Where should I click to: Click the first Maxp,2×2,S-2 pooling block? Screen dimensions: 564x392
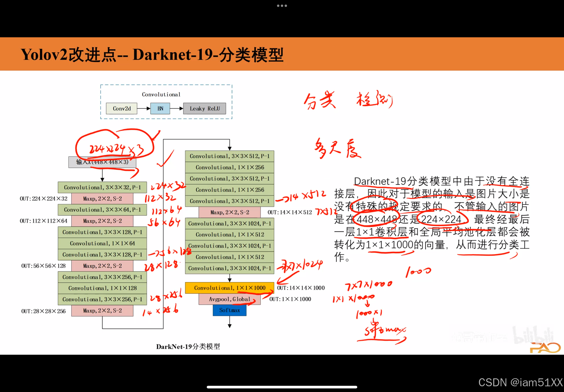click(x=102, y=198)
